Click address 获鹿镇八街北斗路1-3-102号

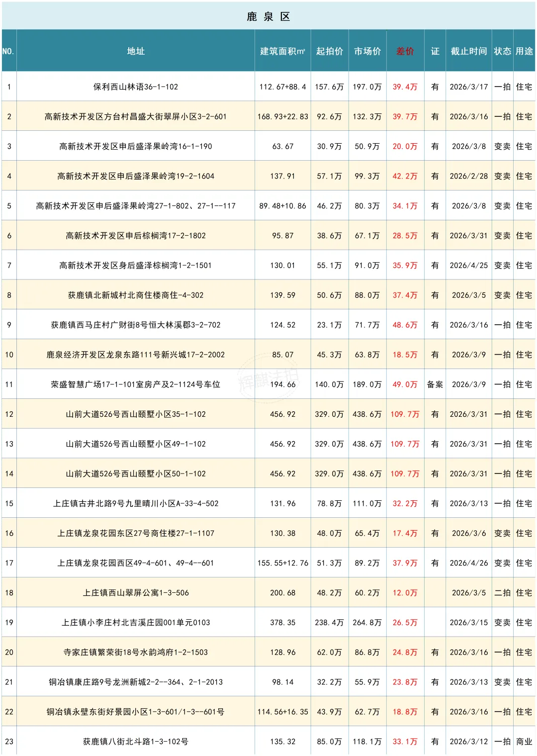(x=136, y=742)
